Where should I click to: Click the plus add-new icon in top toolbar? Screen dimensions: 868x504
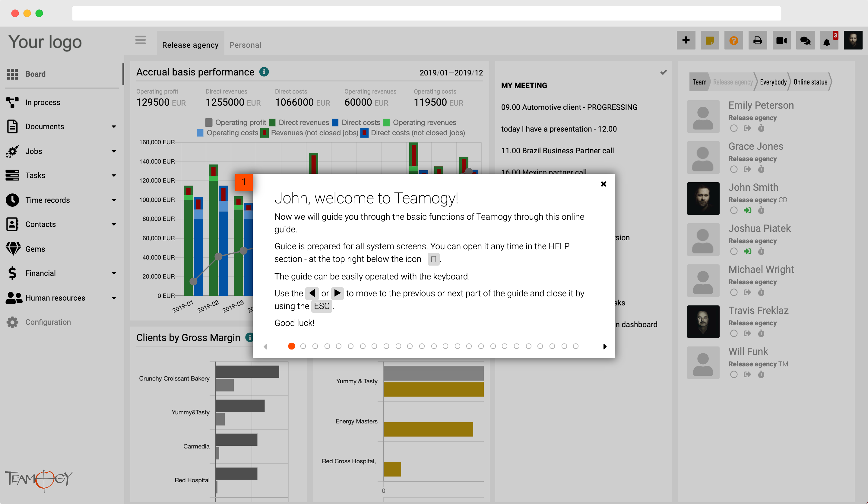coord(686,40)
